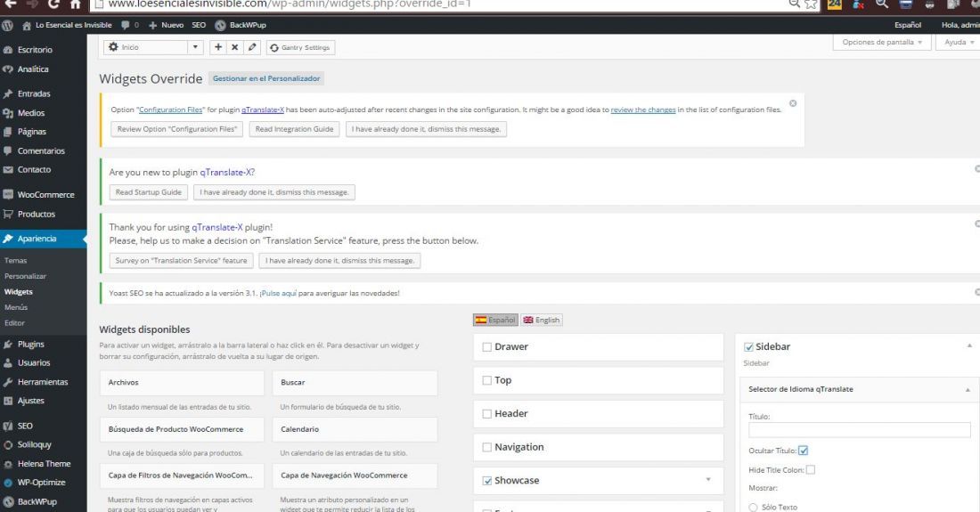Click the Plugins sidebar icon
This screenshot has height=512, width=980.
pyautogui.click(x=8, y=344)
